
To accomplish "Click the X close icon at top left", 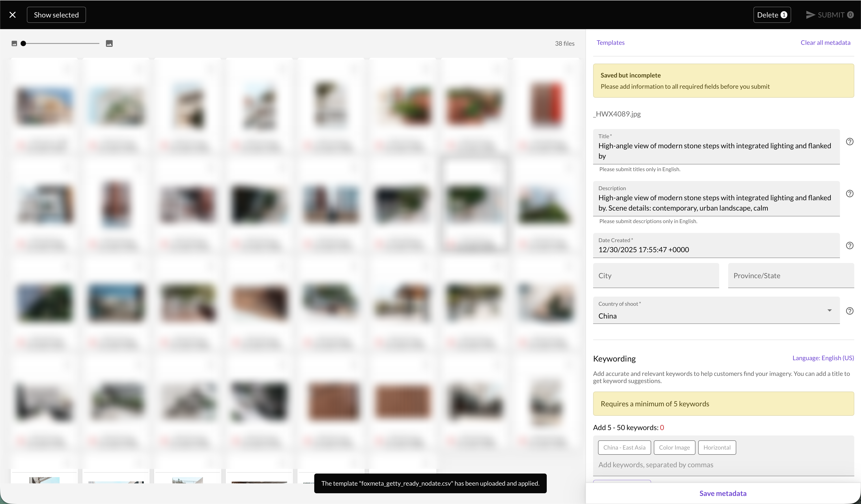I will [x=13, y=15].
